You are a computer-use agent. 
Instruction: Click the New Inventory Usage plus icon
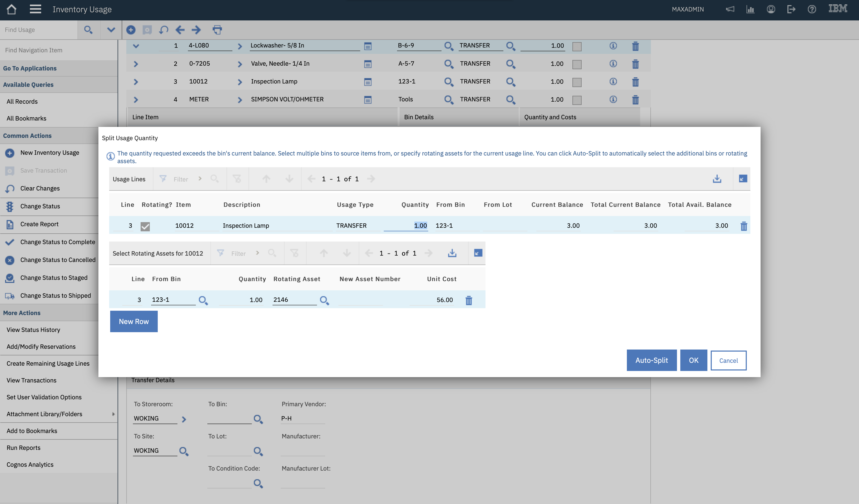(x=9, y=153)
